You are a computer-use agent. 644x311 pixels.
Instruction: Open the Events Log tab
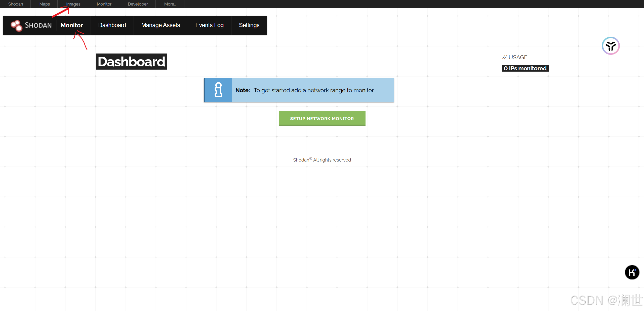(x=209, y=25)
